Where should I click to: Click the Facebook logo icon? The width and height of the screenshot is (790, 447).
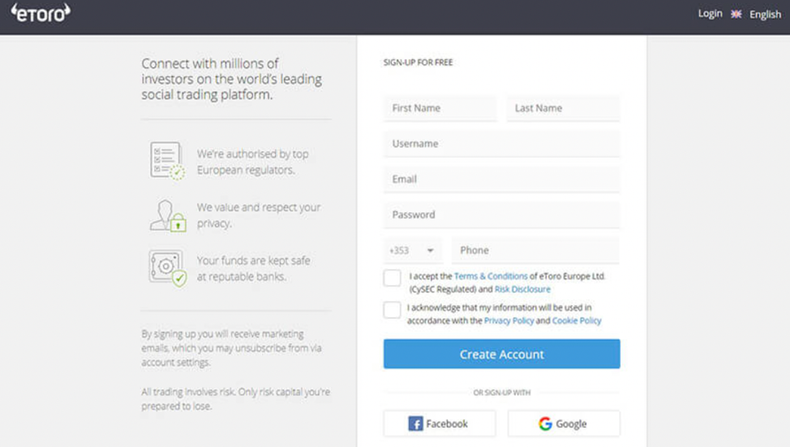[x=416, y=424]
